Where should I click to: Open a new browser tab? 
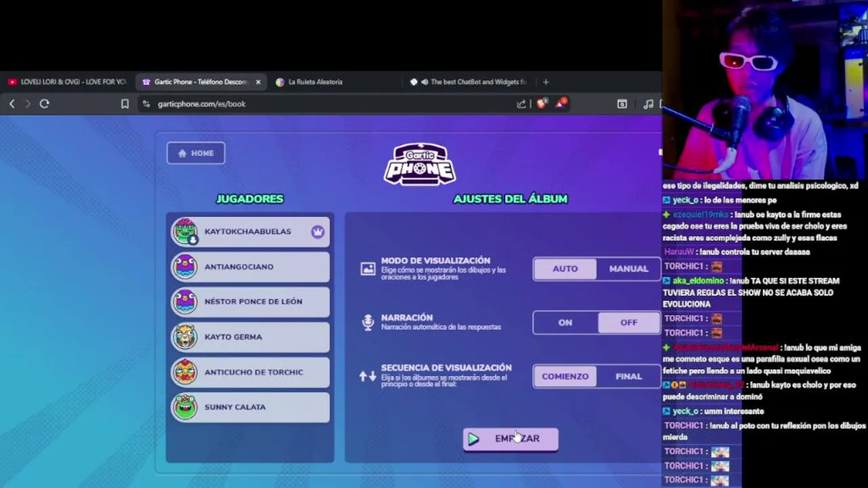coord(546,82)
